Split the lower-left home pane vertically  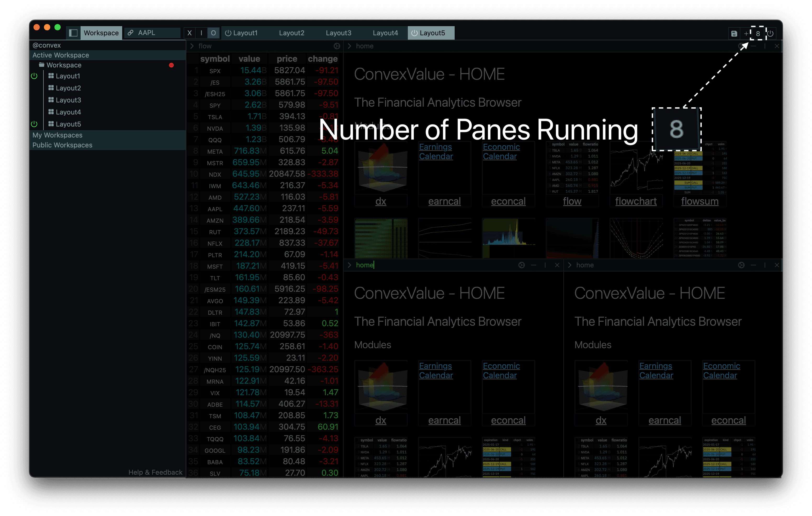click(x=545, y=265)
